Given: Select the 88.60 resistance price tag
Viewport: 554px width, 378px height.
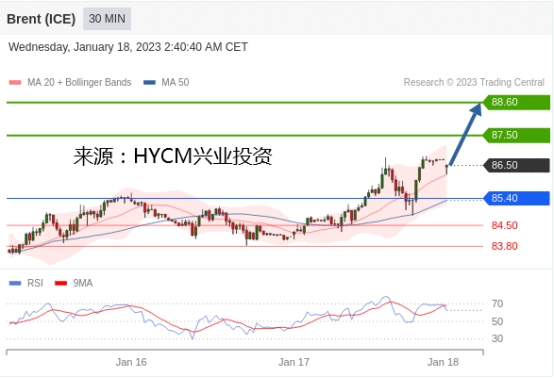Looking at the screenshot, I should 516,102.
